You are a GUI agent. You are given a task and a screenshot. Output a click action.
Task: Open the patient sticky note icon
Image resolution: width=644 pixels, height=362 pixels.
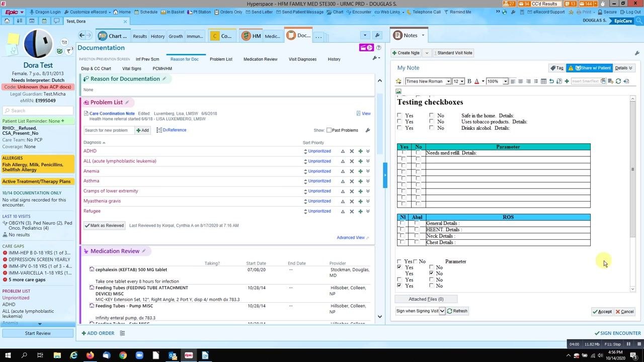pos(13,39)
